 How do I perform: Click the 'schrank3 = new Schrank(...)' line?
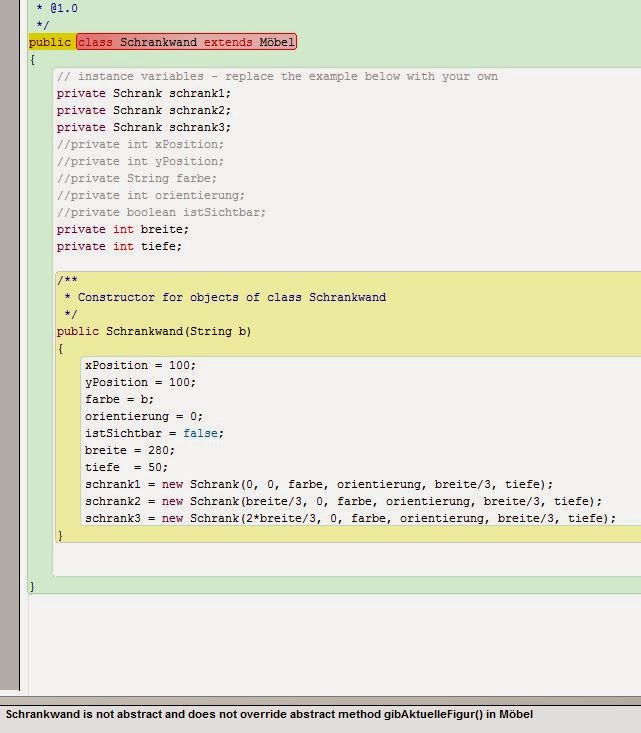tap(351, 518)
